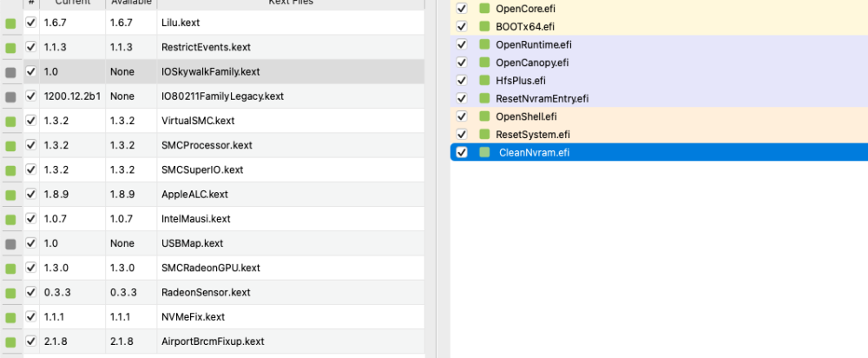
Task: Select the USBMap.kext row name
Action: point(192,243)
